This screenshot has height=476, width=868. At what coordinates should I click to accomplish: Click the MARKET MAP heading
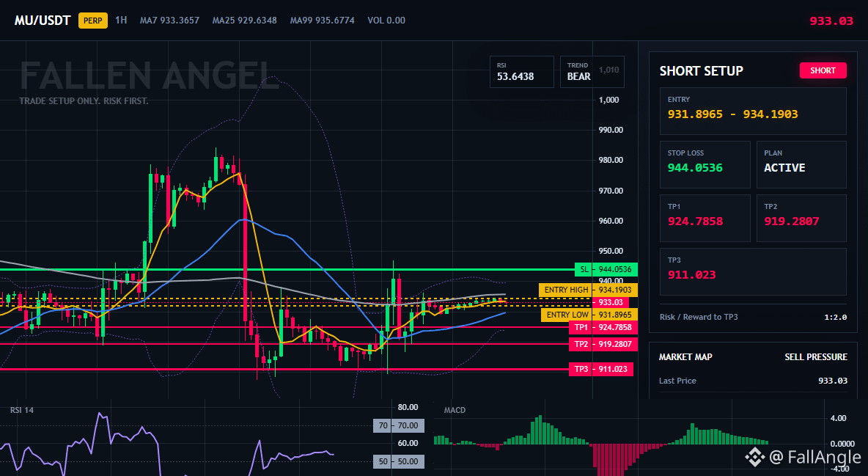[685, 357]
